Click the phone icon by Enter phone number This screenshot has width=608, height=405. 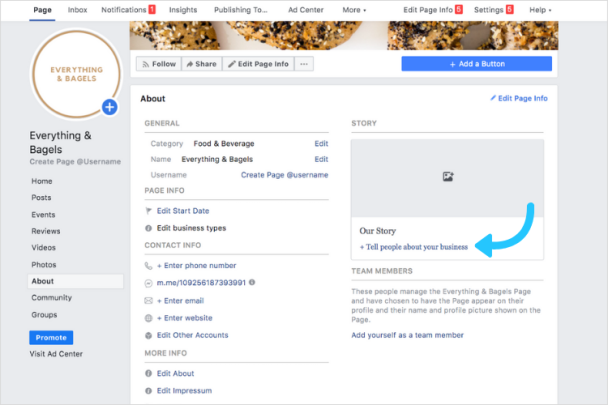(149, 265)
